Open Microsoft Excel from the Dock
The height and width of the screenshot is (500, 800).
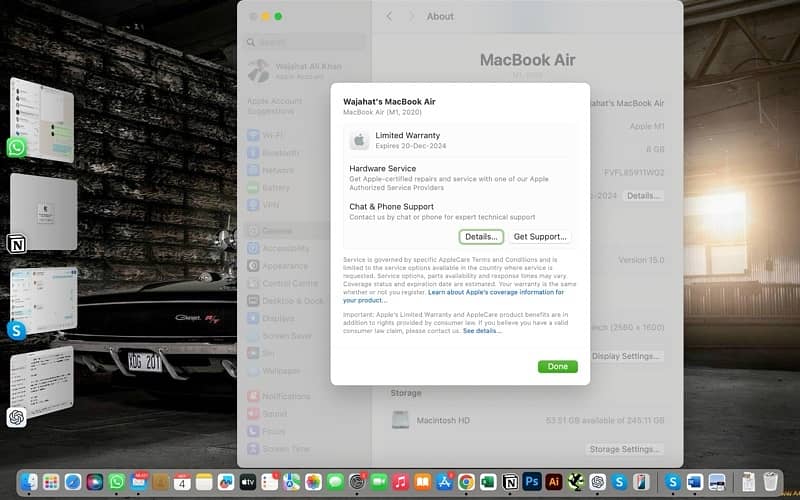pos(488,482)
